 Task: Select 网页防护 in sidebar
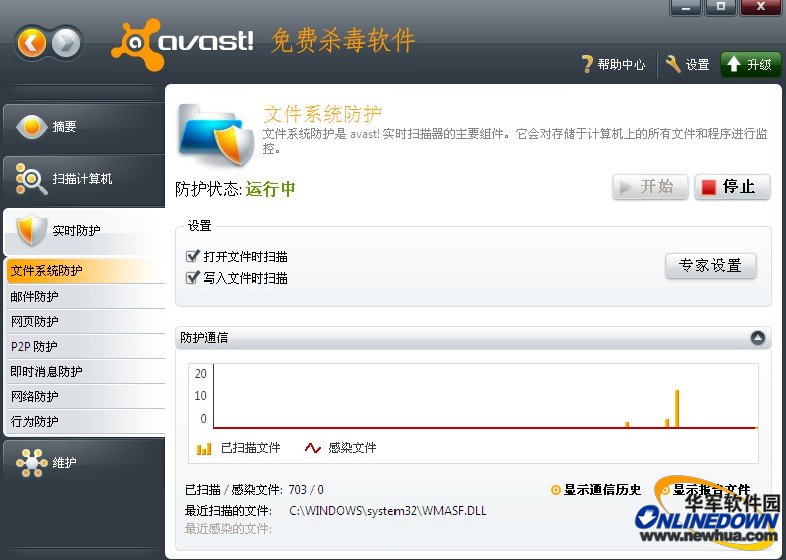tap(86, 321)
